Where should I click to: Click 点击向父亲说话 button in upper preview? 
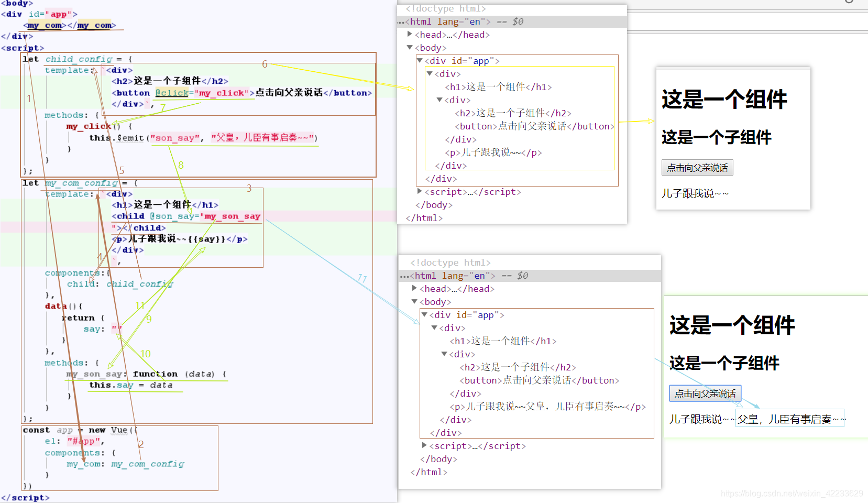[x=697, y=168]
